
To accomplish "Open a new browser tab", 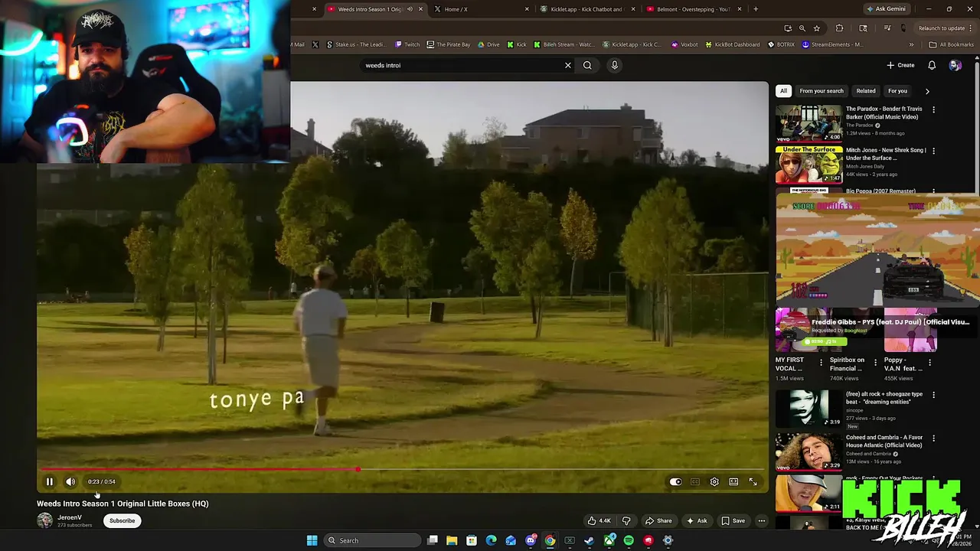I will (756, 9).
